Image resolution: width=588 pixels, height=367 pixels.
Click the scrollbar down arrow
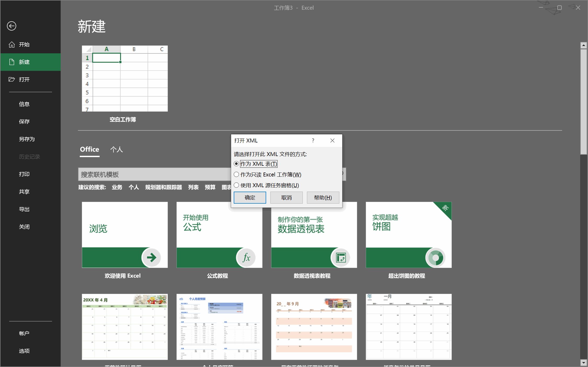[x=584, y=363]
